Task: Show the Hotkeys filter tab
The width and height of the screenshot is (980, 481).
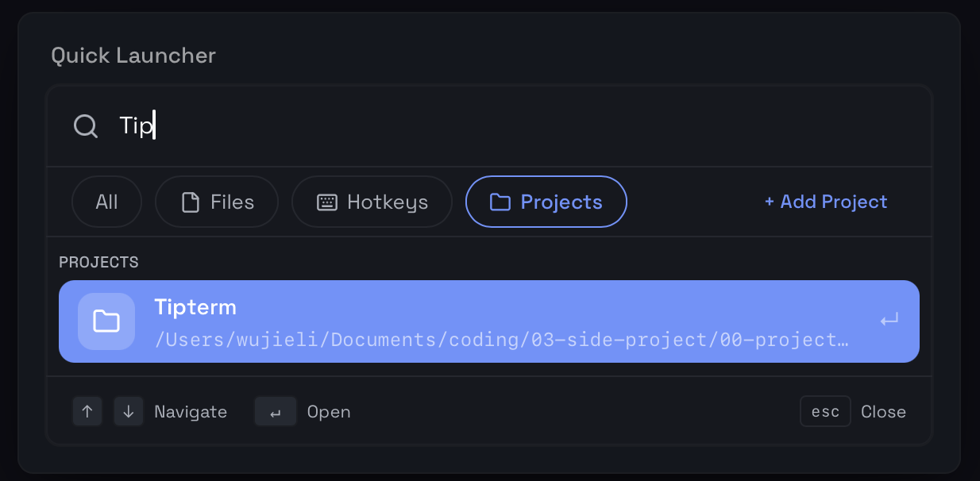Action: pyautogui.click(x=372, y=202)
